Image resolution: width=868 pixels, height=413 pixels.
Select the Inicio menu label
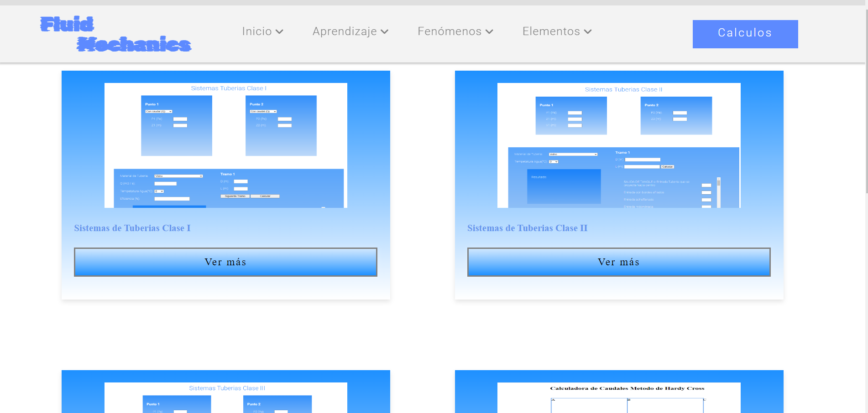coord(256,31)
